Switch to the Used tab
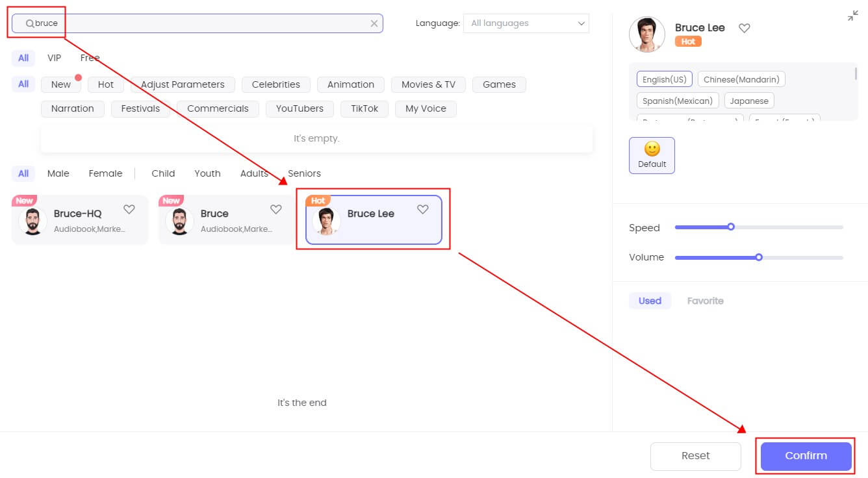This screenshot has width=868, height=478. (650, 301)
